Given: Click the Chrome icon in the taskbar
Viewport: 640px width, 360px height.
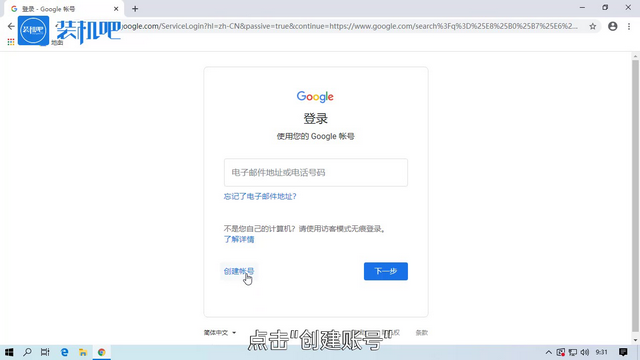Looking at the screenshot, I should point(102,352).
